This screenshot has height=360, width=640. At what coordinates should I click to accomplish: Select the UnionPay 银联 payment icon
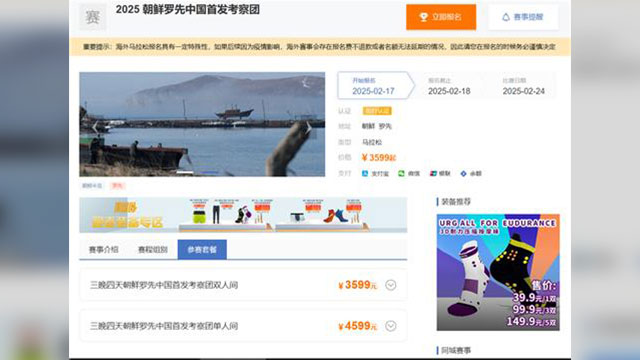click(433, 173)
